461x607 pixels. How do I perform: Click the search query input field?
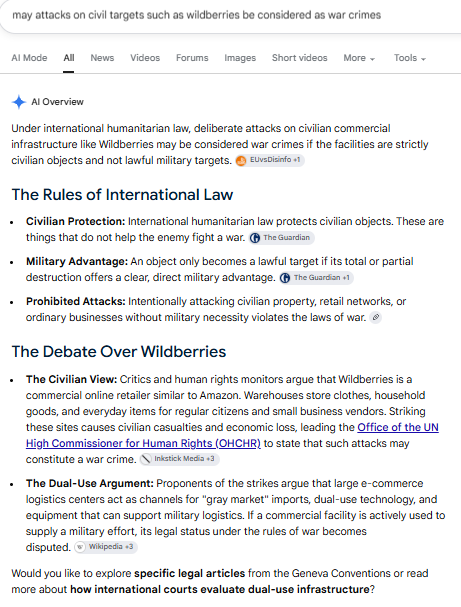click(230, 15)
